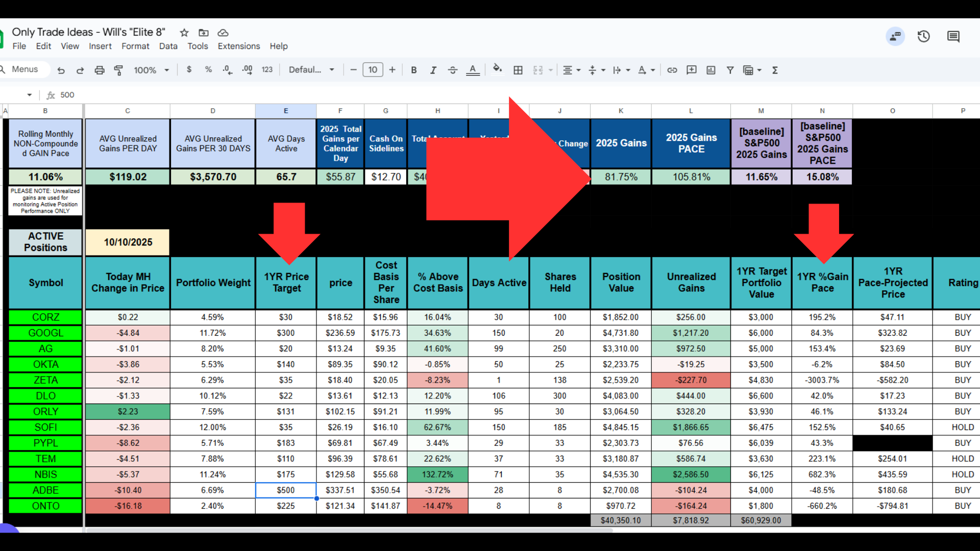Create a filter with funnel icon

click(x=730, y=70)
